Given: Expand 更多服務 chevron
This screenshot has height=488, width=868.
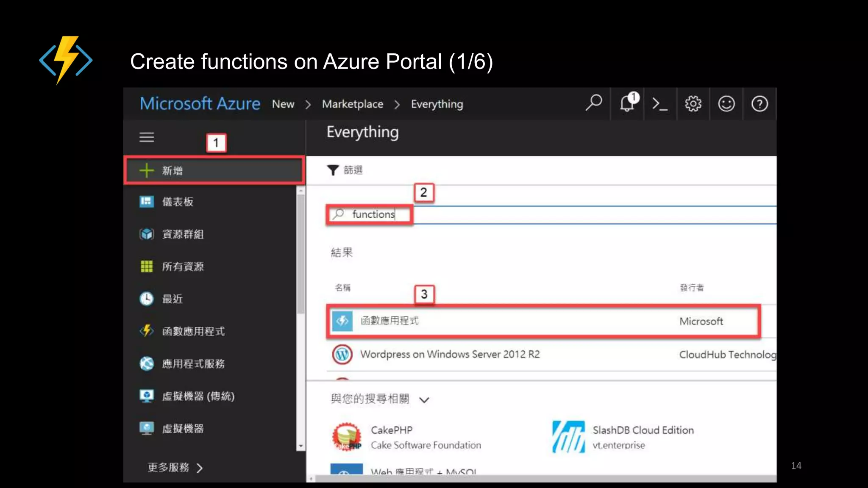Looking at the screenshot, I should 200,468.
